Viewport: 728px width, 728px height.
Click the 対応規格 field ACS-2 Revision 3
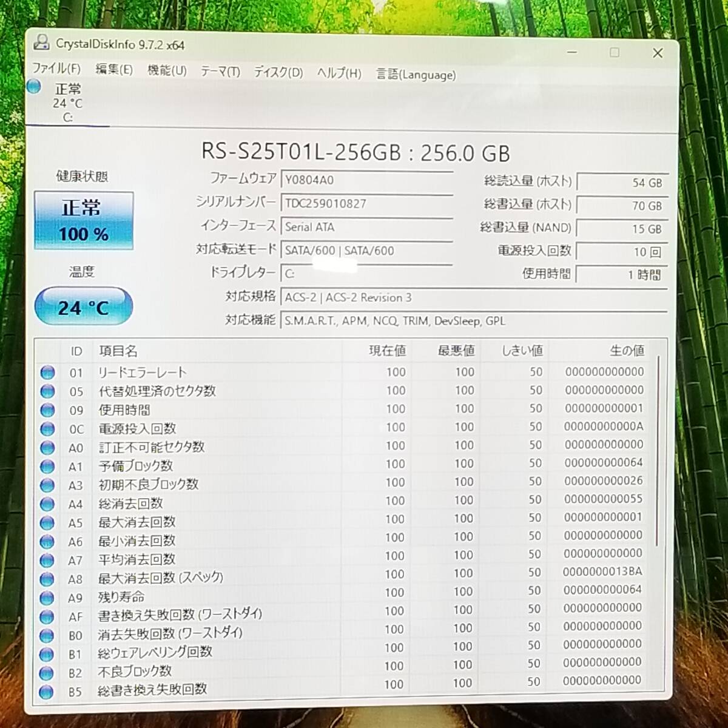tap(474, 297)
